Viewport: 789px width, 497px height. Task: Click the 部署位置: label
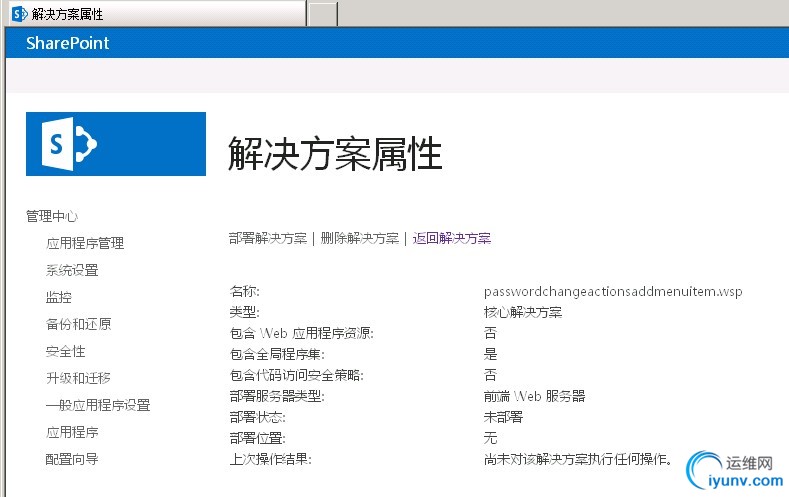258,438
